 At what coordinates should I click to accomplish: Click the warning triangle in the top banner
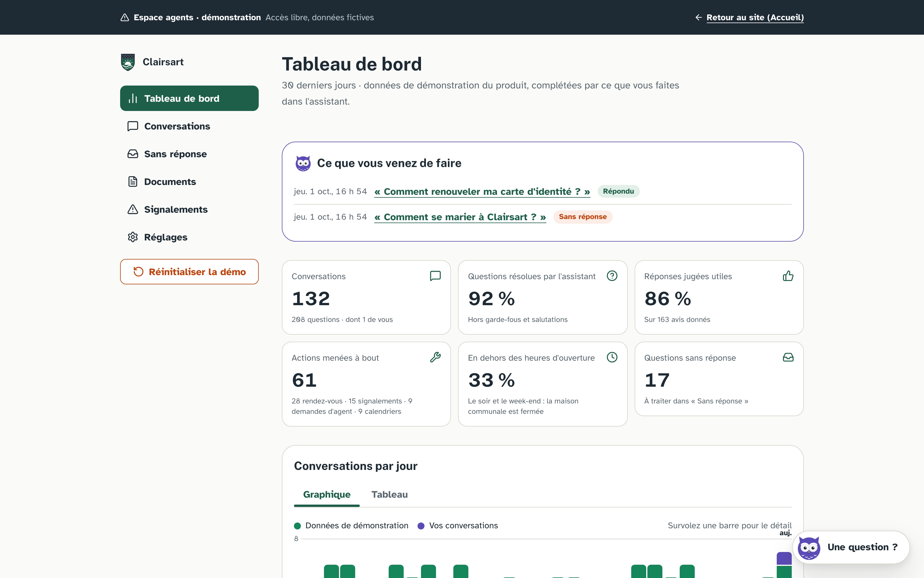click(124, 17)
